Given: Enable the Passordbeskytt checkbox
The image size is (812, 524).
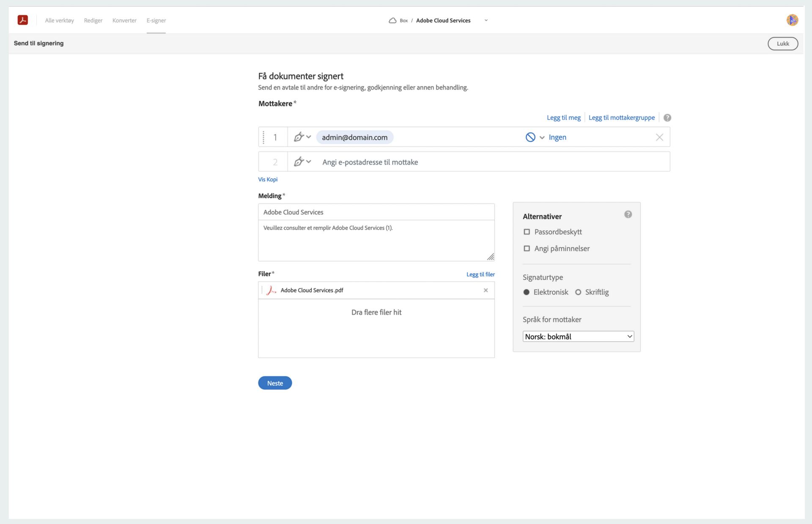Looking at the screenshot, I should (527, 232).
